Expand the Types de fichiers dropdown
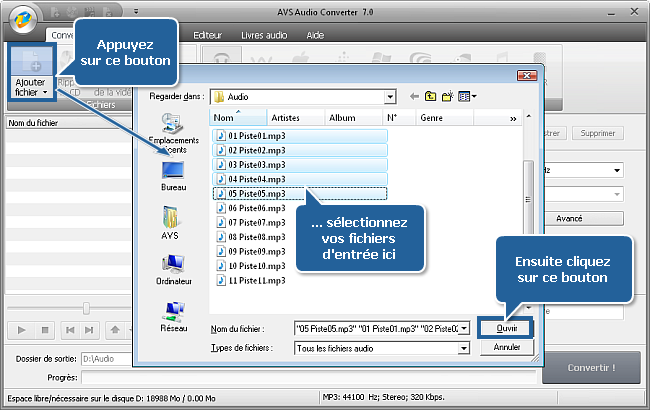650x410 pixels. pyautogui.click(x=464, y=348)
